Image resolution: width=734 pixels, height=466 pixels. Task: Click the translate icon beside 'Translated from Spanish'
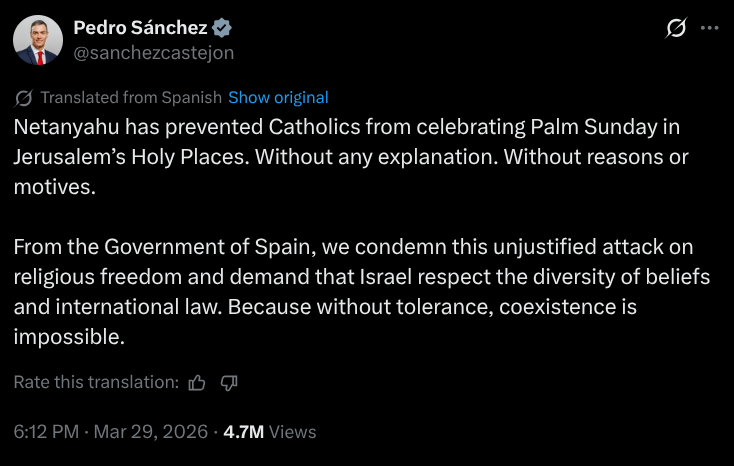click(x=25, y=98)
